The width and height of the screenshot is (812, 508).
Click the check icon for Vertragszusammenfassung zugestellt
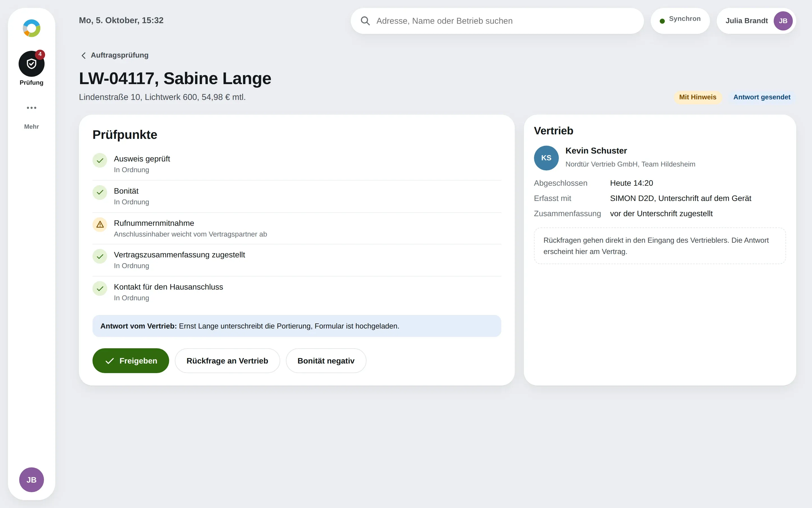(100, 256)
